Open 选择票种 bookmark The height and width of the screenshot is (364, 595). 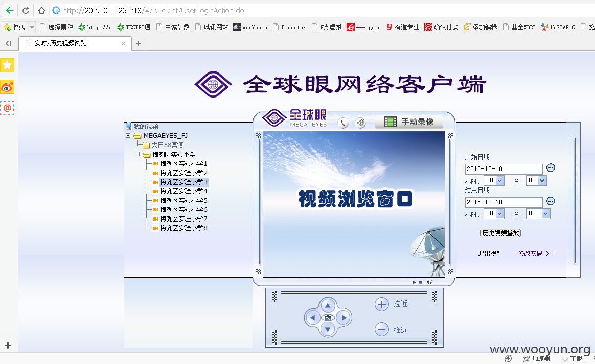click(x=56, y=27)
